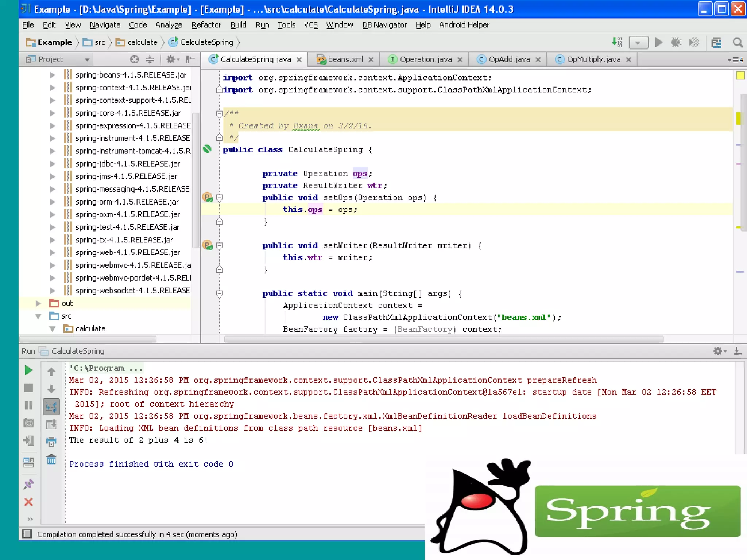Close the OpAdd.java tab

(538, 60)
